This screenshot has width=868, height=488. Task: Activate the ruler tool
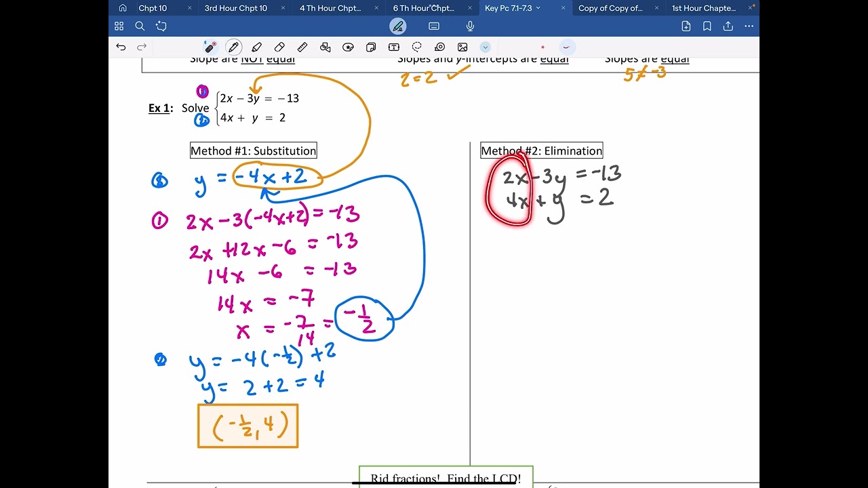coord(302,47)
